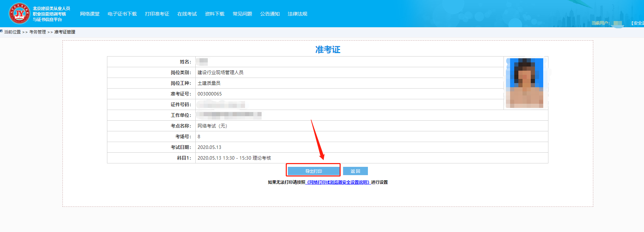Click 考务管理 in the breadcrumb
The width and height of the screenshot is (644, 232).
point(38,32)
